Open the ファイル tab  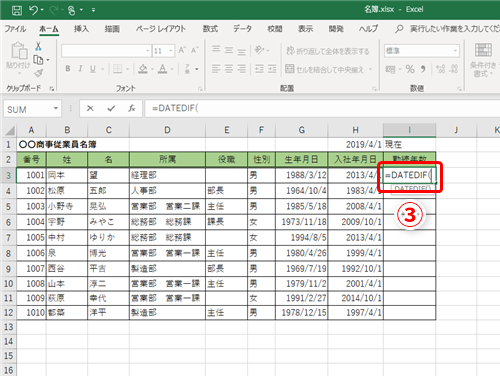pos(15,29)
